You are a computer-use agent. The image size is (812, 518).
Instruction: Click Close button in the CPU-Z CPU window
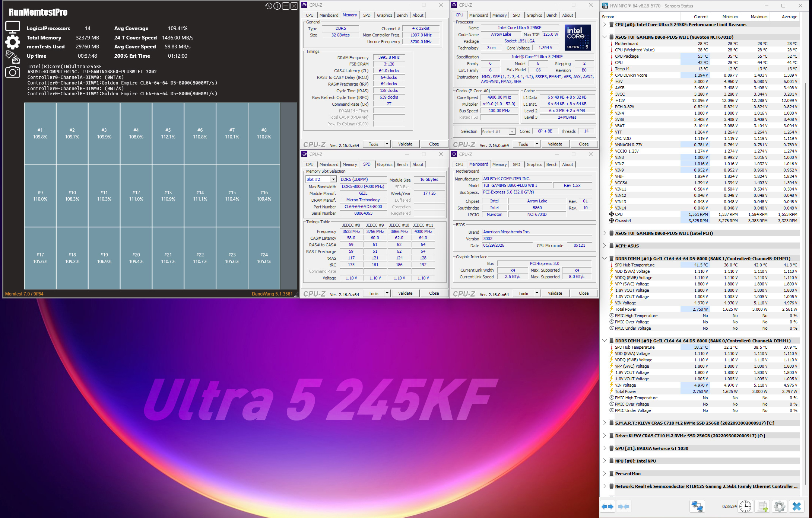584,144
